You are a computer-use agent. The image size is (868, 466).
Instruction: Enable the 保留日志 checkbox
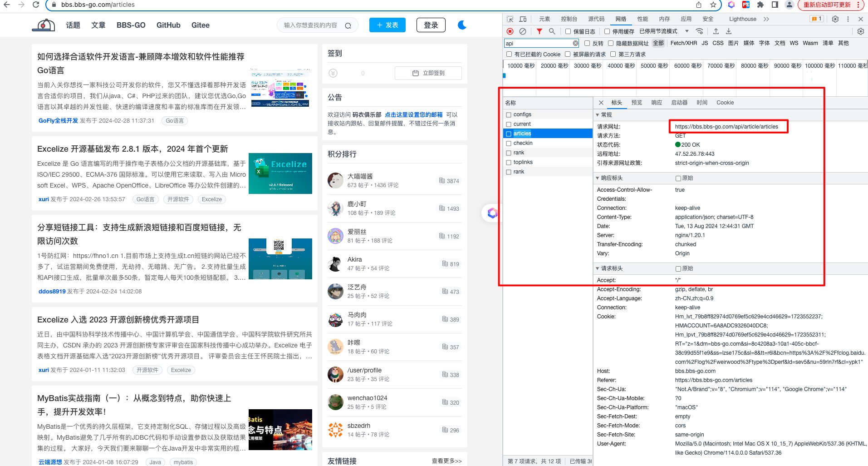pos(568,31)
